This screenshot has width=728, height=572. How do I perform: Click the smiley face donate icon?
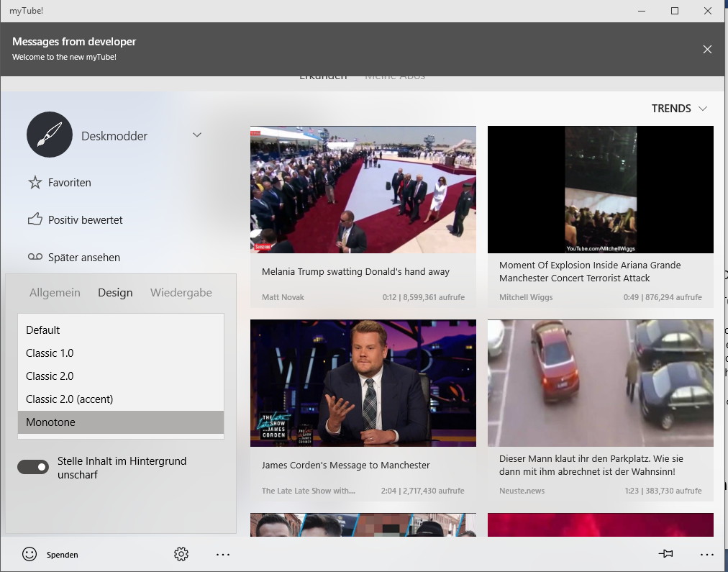[29, 554]
